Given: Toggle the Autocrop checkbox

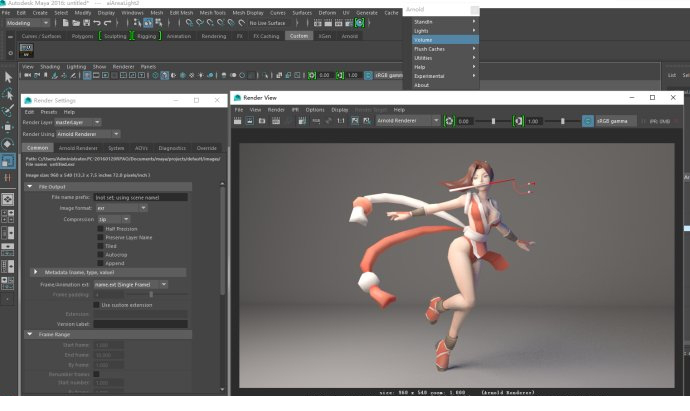Looking at the screenshot, I should [x=100, y=254].
